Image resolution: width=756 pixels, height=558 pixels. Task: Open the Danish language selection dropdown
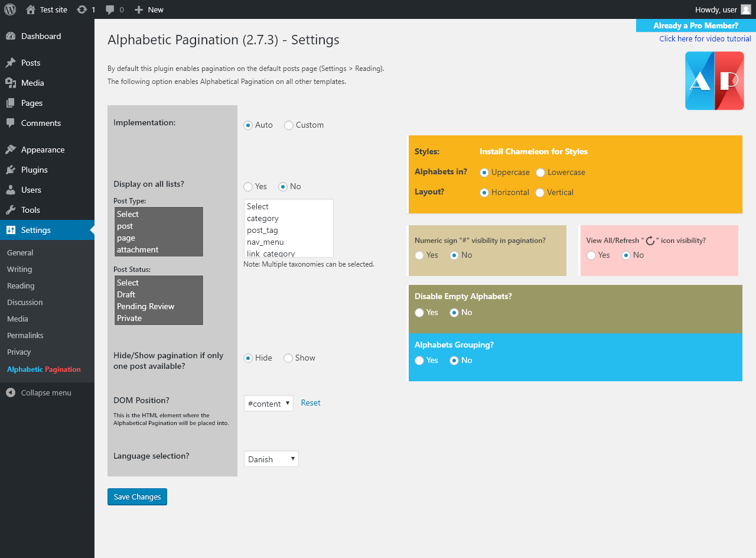(271, 459)
